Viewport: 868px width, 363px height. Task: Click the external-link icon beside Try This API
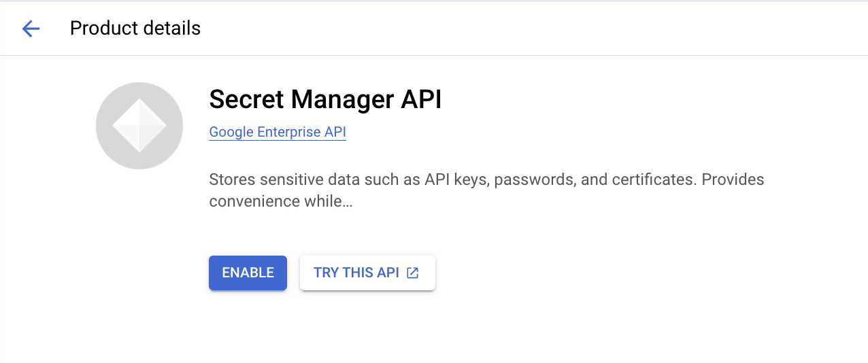coord(412,273)
